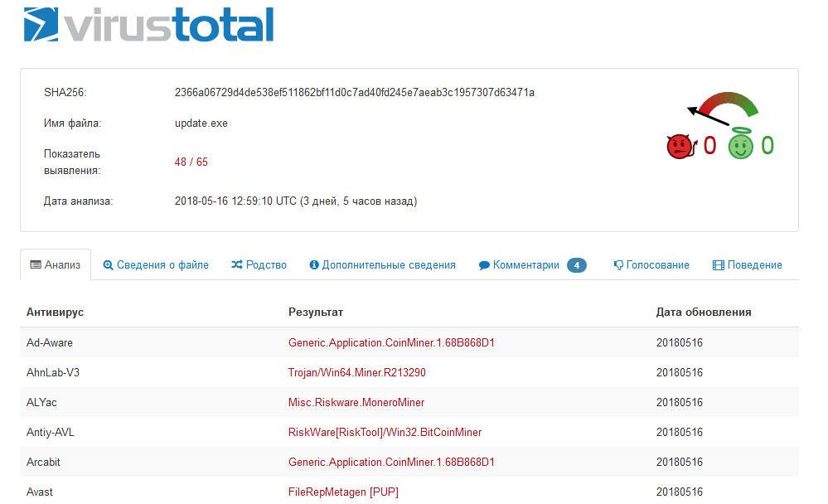The width and height of the screenshot is (828, 504).
Task: Click Ad-Aware result Generic.Application.CoinMiner.1.68B868D1
Action: pyautogui.click(x=391, y=342)
